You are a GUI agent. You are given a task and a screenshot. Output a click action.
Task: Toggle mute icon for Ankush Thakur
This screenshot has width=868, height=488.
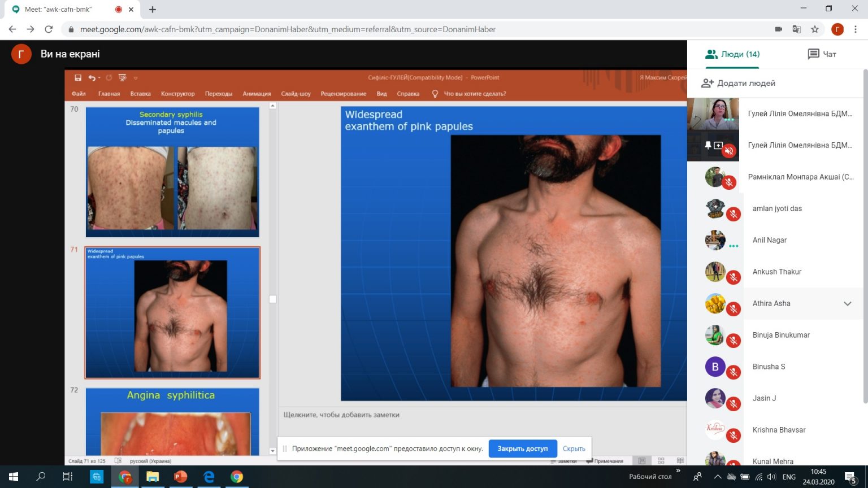click(x=734, y=277)
